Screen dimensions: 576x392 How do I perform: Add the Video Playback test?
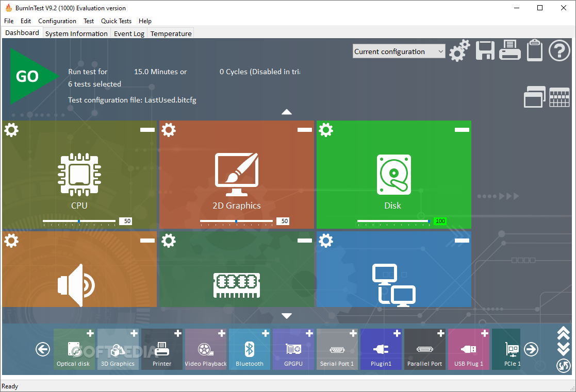pos(222,333)
